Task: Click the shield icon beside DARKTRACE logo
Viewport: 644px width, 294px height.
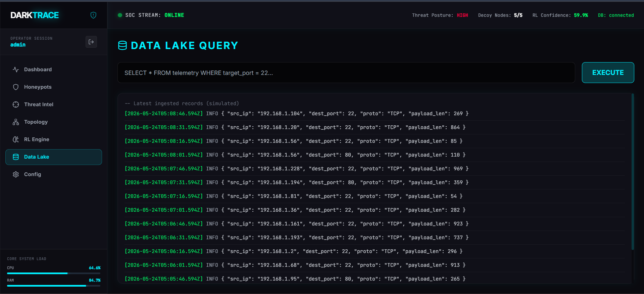Action: (93, 15)
